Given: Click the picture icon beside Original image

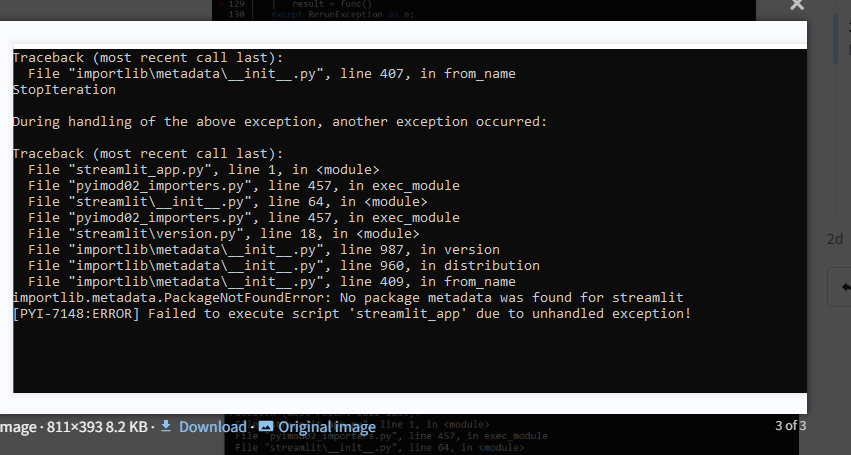Looking at the screenshot, I should 265,426.
